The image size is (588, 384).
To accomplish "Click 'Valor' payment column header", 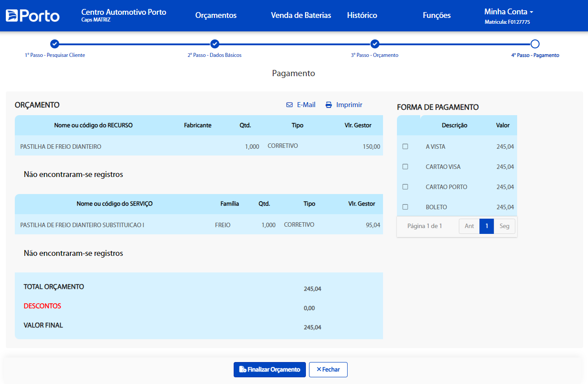I will [x=503, y=125].
